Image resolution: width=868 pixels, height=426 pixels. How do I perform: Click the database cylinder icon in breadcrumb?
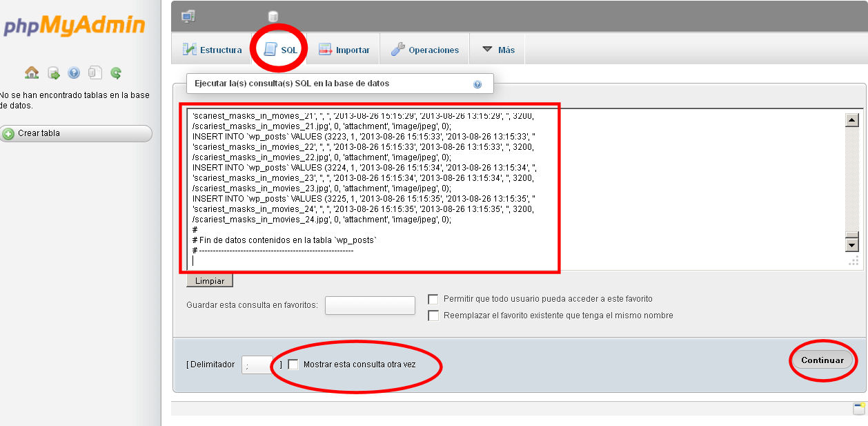273,16
